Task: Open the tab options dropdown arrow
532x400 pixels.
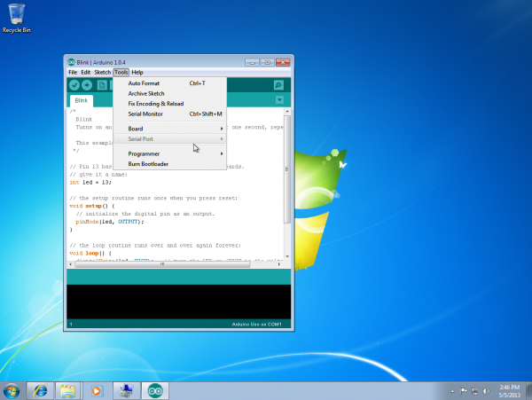Action: pos(279,100)
